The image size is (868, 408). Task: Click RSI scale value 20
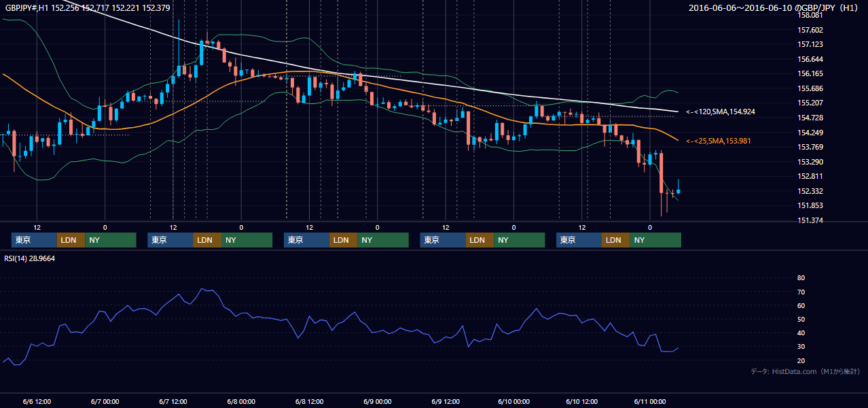(801, 360)
